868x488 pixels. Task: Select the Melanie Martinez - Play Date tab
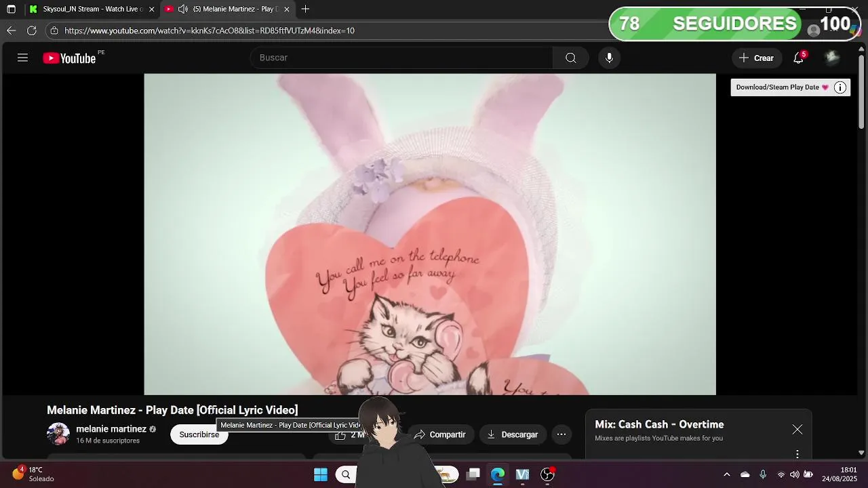point(228,9)
